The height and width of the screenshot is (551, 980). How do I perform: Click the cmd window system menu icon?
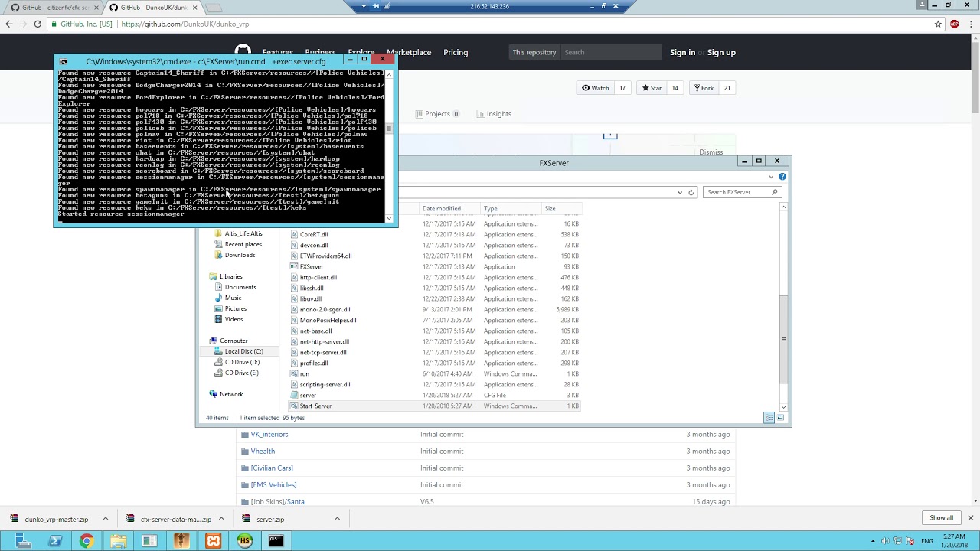pos(64,61)
